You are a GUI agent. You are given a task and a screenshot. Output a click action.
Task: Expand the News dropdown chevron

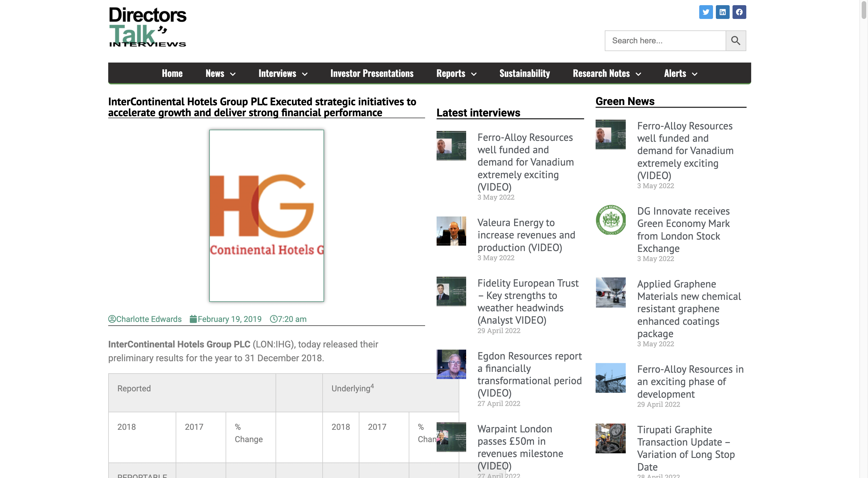pyautogui.click(x=233, y=74)
